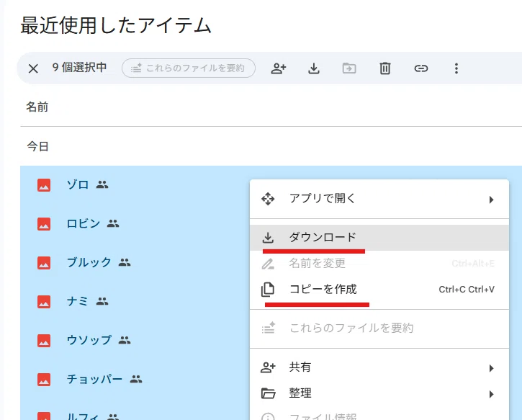Click the person-plus icon beside 共有
This screenshot has width=522, height=420.
pyautogui.click(x=268, y=367)
